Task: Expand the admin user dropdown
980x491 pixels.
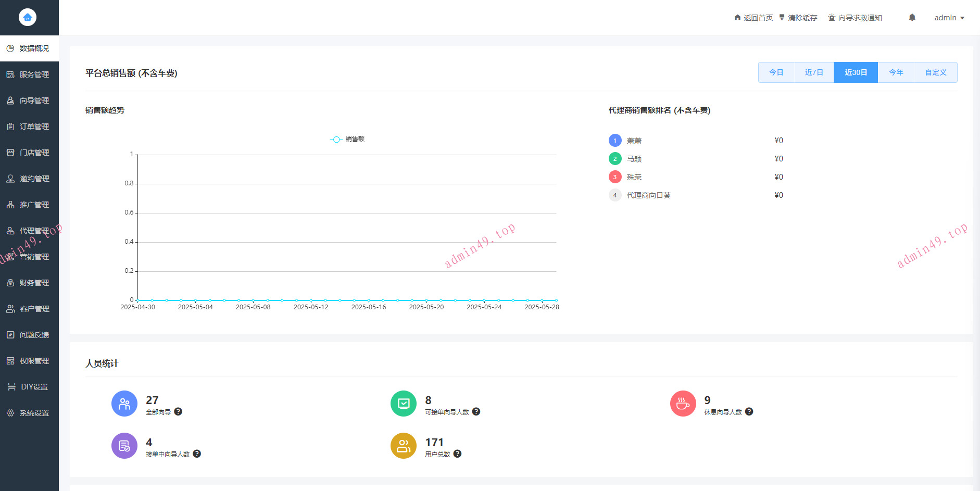Action: coord(949,18)
